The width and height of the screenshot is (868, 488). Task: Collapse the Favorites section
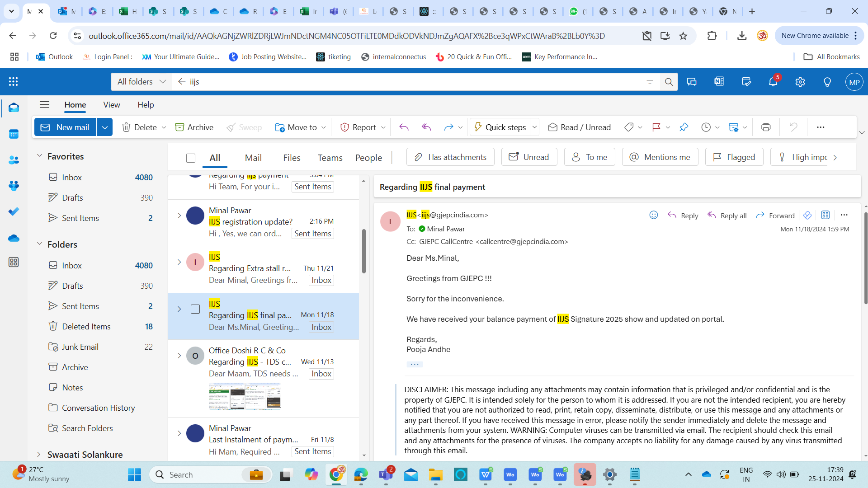click(39, 156)
